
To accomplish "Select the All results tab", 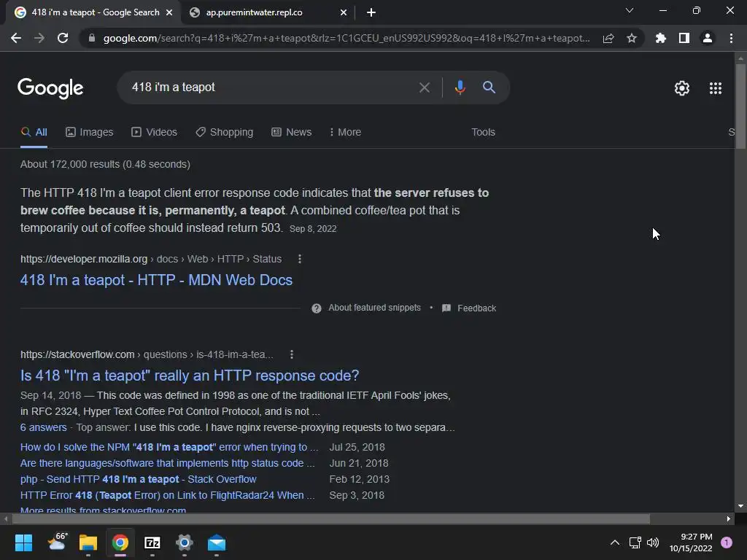I will point(34,133).
